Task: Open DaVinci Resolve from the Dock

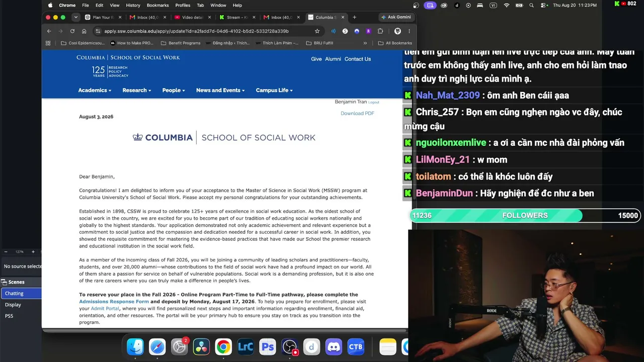Action: pyautogui.click(x=201, y=346)
